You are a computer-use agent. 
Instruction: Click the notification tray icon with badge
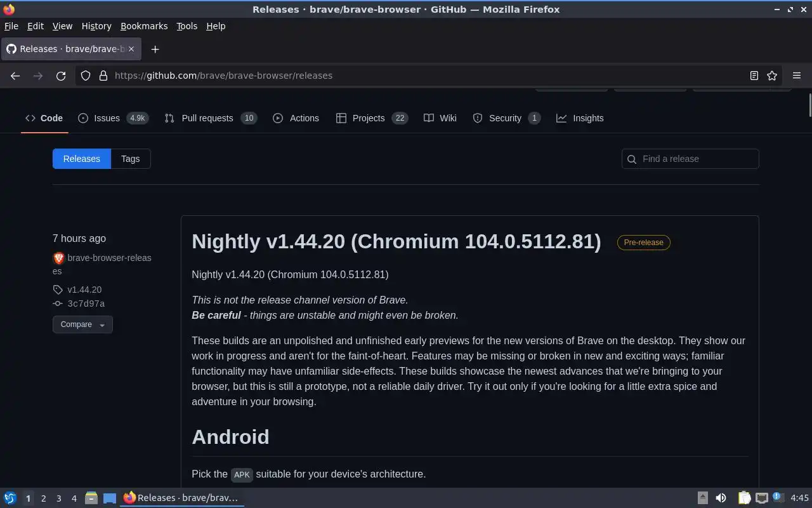pos(778,497)
